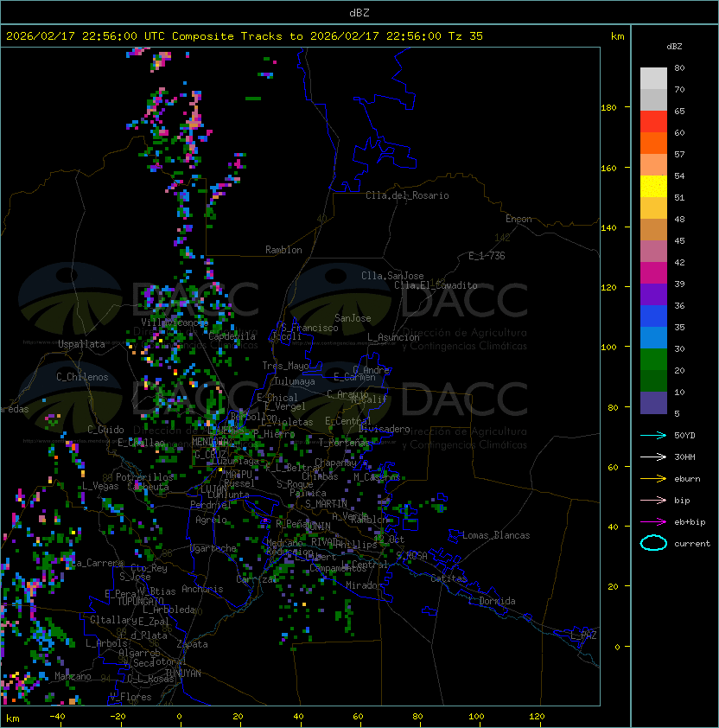The width and height of the screenshot is (719, 728).
Task: Pick the green 30 dBZ color swatch
Action: [653, 359]
